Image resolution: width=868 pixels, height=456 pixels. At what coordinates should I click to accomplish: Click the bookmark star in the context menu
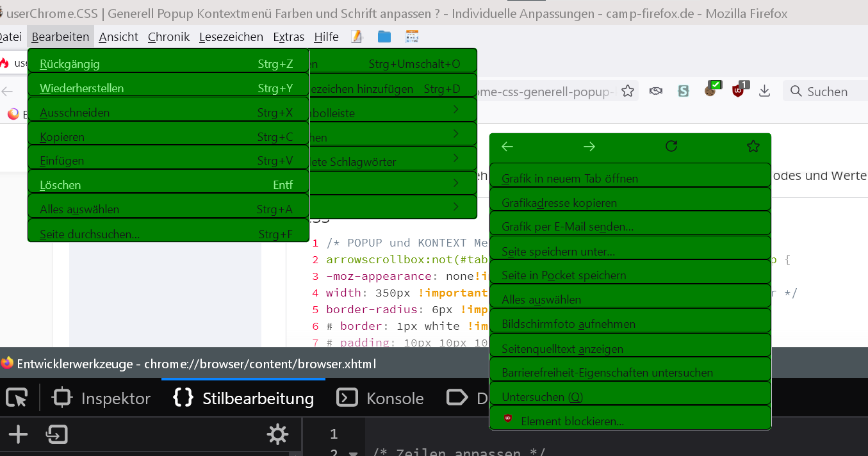(753, 147)
